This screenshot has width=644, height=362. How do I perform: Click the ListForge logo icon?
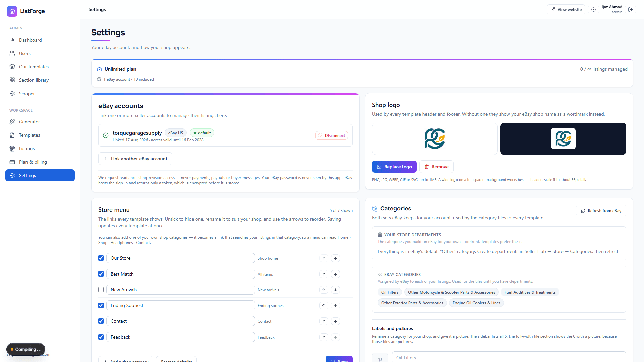pyautogui.click(x=12, y=11)
